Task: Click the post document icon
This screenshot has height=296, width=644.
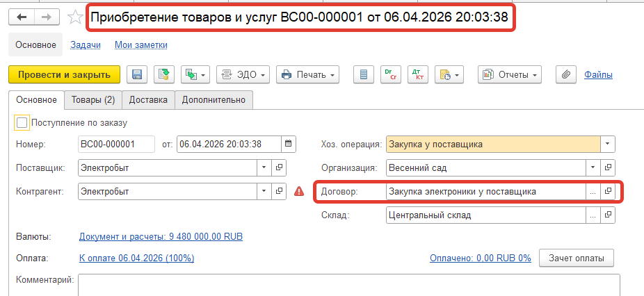Action: (x=163, y=74)
